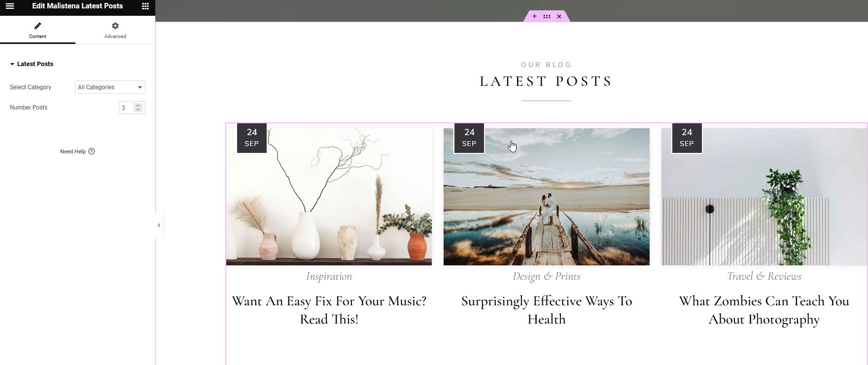This screenshot has width=868, height=365.
Task: Delete section with the X handle icon
Action: click(559, 16)
